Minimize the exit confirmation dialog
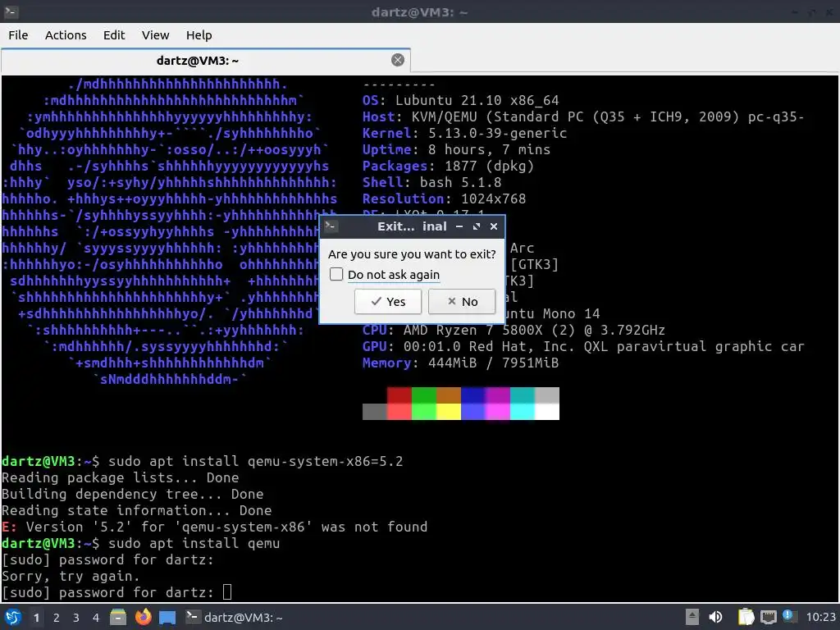Screen dimensions: 840x630 (459, 226)
